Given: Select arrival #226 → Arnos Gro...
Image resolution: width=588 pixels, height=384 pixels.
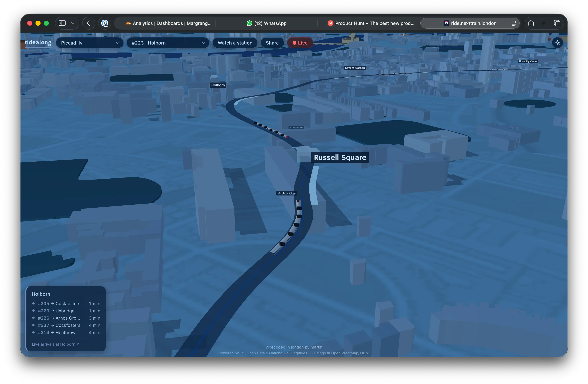Looking at the screenshot, I should coord(66,318).
